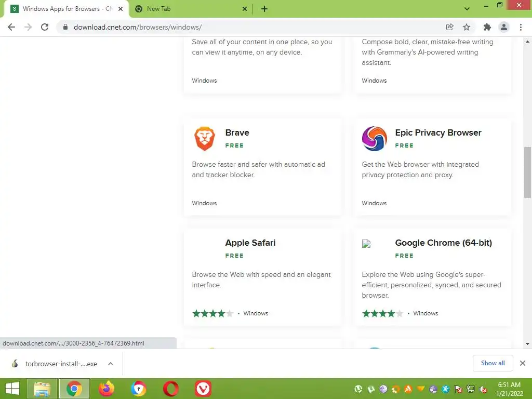The width and height of the screenshot is (532, 399).
Task: Open the Apple Safari link
Action: click(250, 243)
